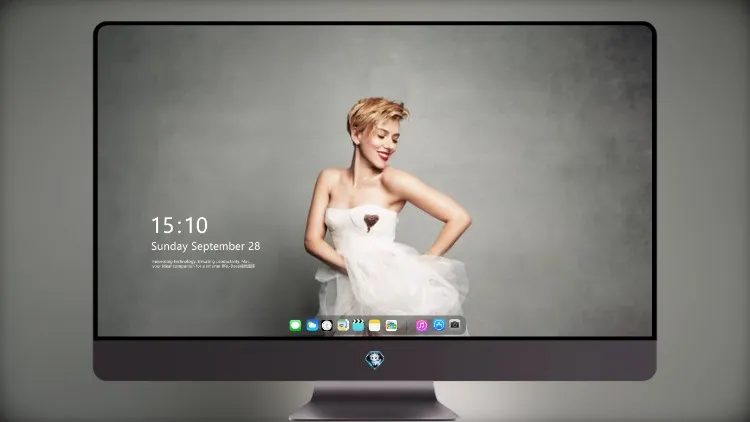This screenshot has height=422, width=750.
Task: Launch the pink iTunes music app
Action: (x=421, y=326)
